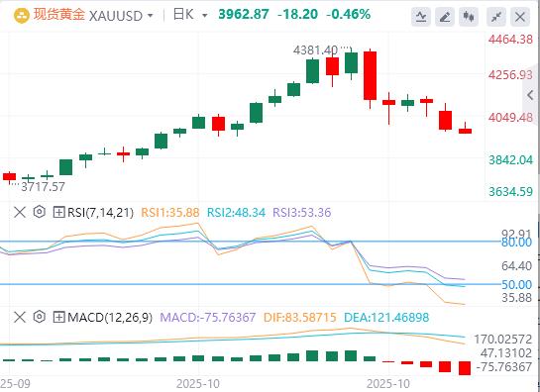Viewport: 540px width, 392px height.
Task: Click the MACD:-75.76367 value
Action: click(208, 318)
